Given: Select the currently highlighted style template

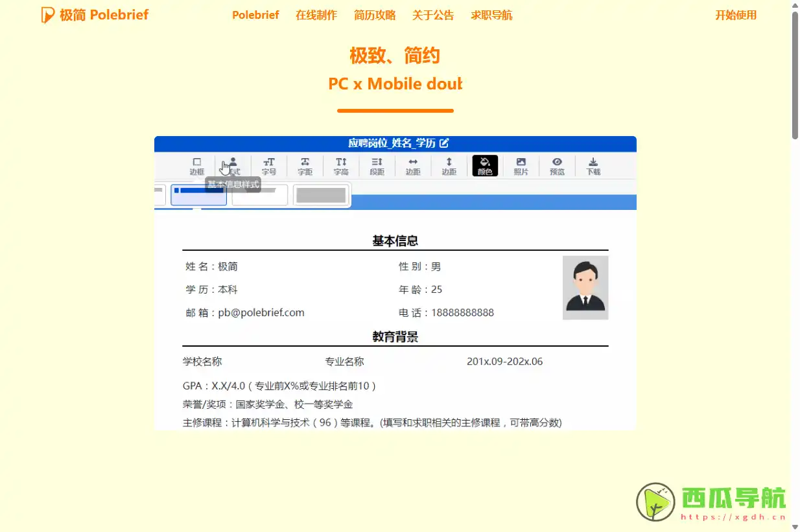Looking at the screenshot, I should click(198, 194).
